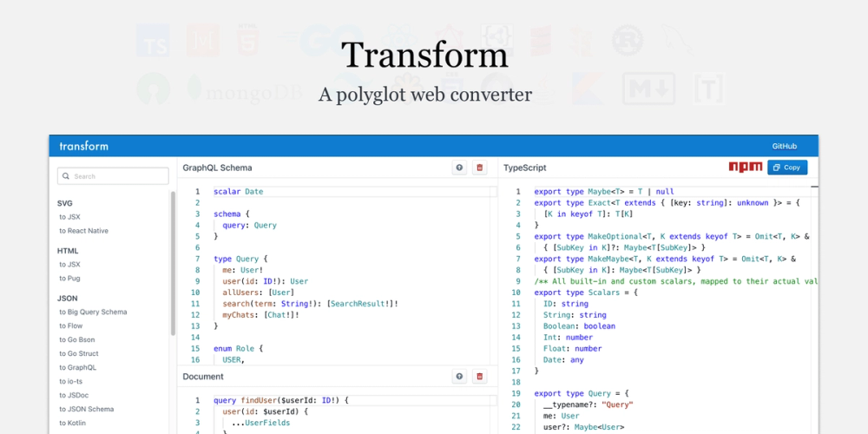Click the sidebar vertical scrollbar

pos(173,264)
